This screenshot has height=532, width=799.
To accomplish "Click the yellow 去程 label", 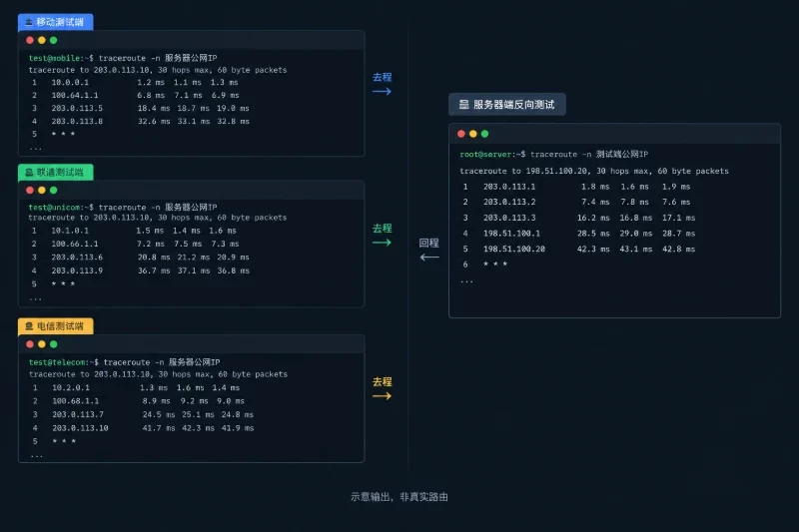I will (383, 382).
